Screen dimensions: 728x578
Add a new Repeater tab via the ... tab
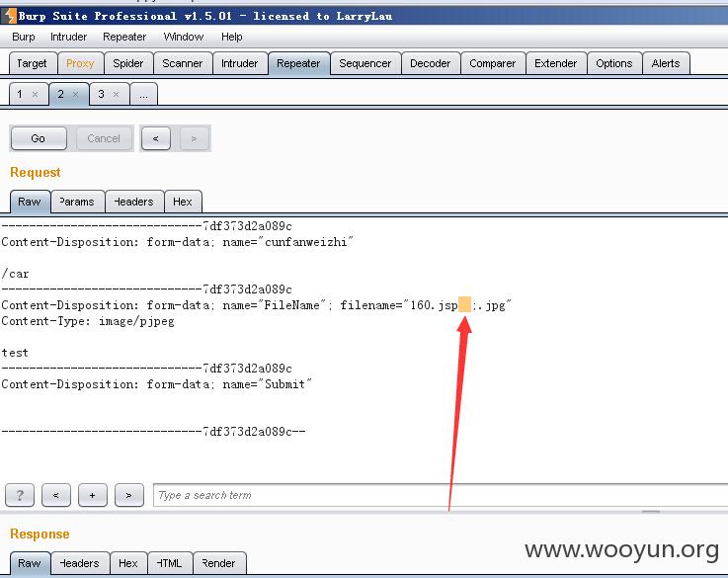pos(144,94)
